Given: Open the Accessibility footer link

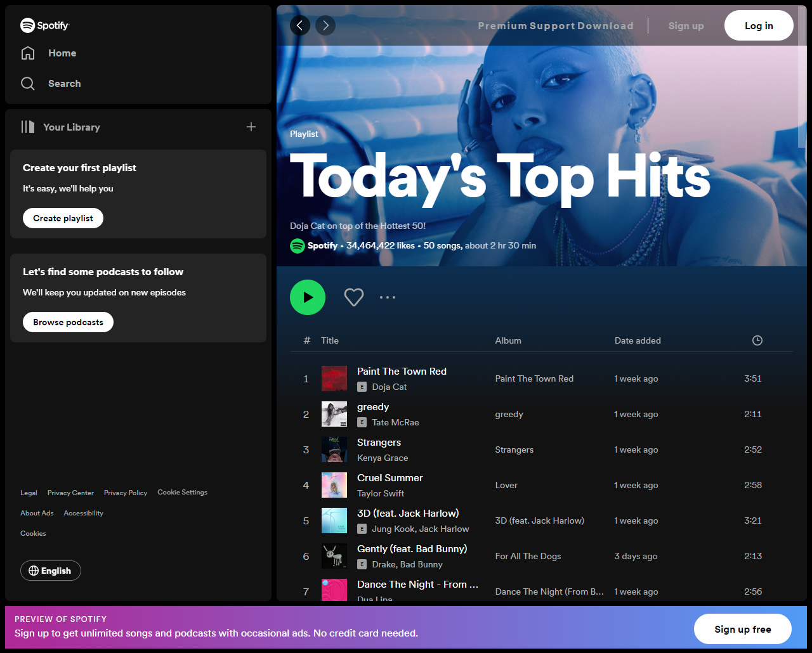Looking at the screenshot, I should tap(84, 513).
